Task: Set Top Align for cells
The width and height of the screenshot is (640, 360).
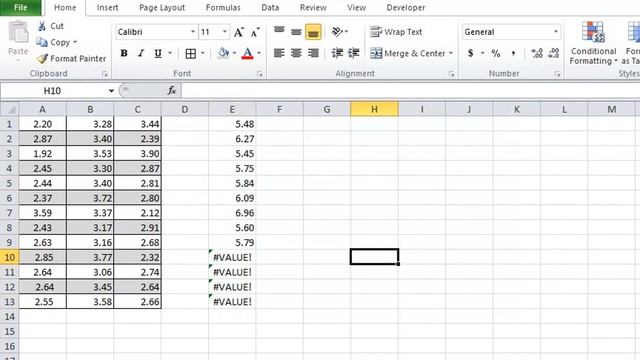Action: pyautogui.click(x=279, y=31)
